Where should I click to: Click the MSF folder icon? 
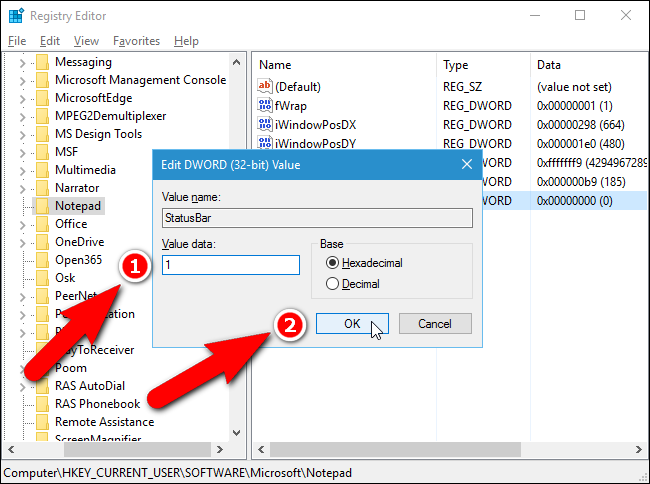[x=42, y=152]
